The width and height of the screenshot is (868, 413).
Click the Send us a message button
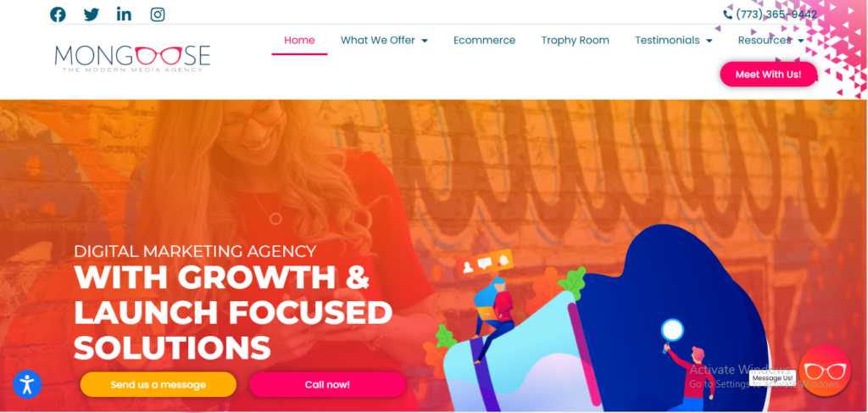click(x=159, y=384)
